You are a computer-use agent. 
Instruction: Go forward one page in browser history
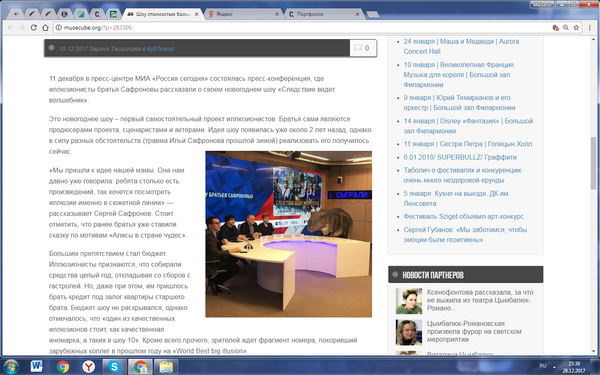22,28
